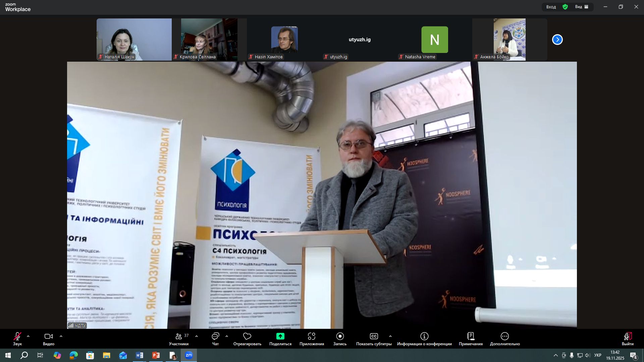
Task: Expand audio options arrow beside Звук
Action: (x=28, y=336)
